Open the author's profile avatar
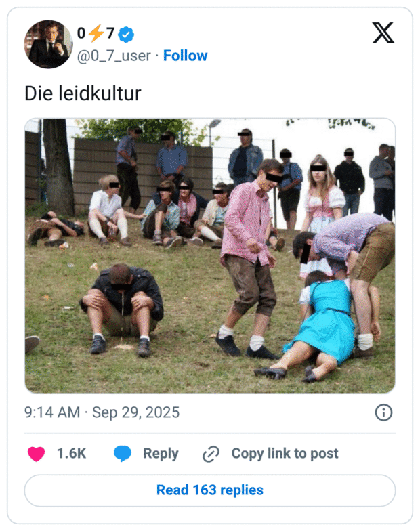The image size is (420, 531). 49,44
